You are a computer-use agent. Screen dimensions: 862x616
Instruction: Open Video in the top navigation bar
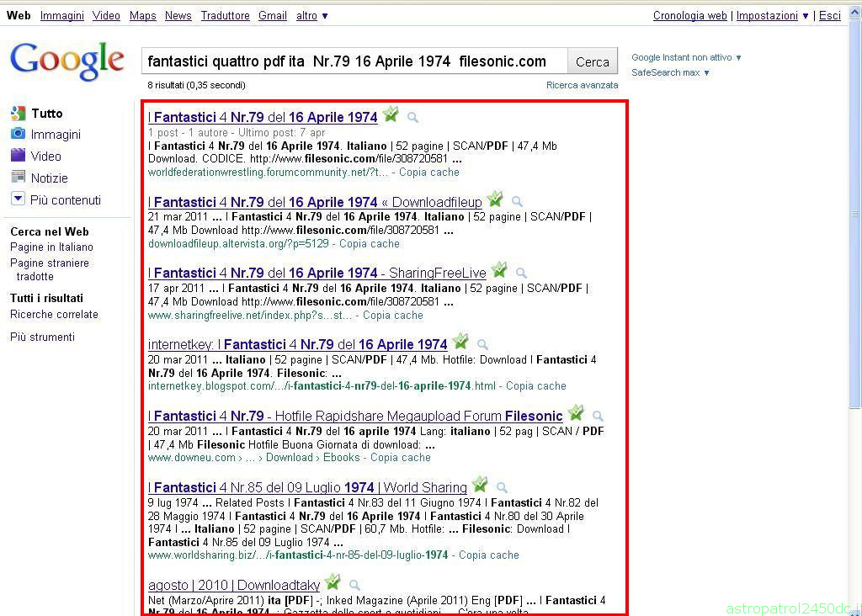tap(106, 16)
